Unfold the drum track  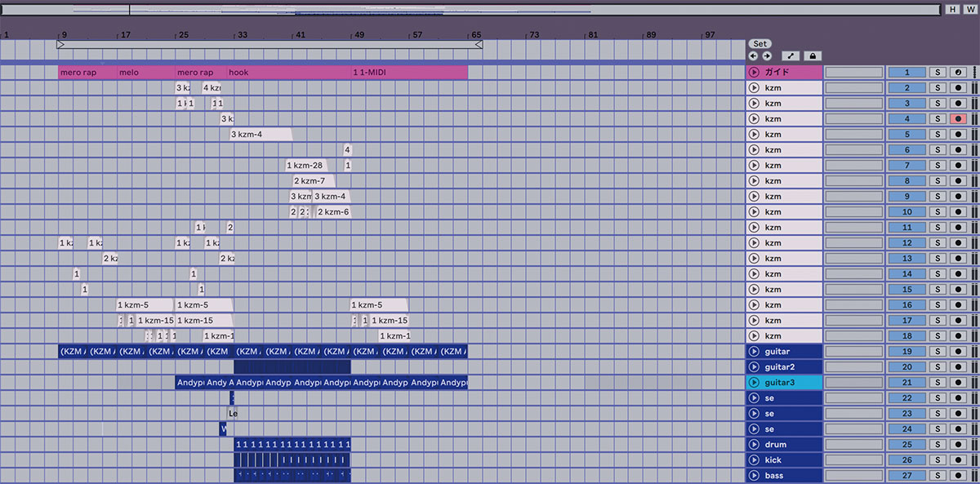coord(755,445)
